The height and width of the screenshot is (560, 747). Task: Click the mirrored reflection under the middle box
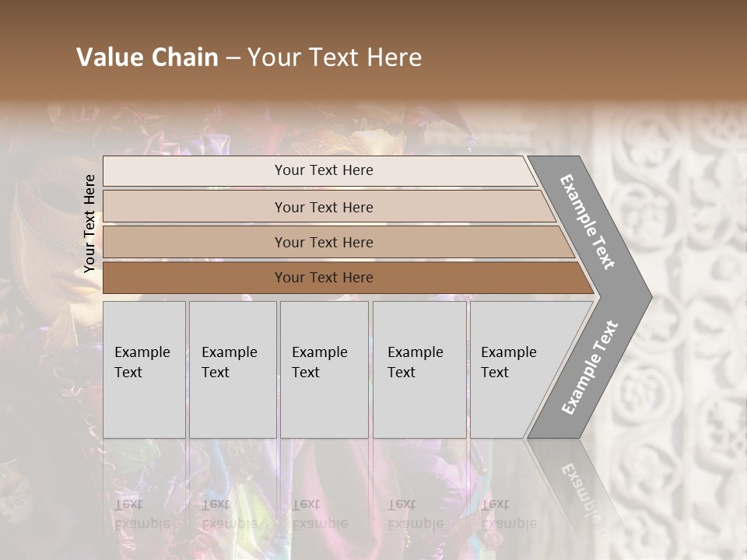pos(321,513)
